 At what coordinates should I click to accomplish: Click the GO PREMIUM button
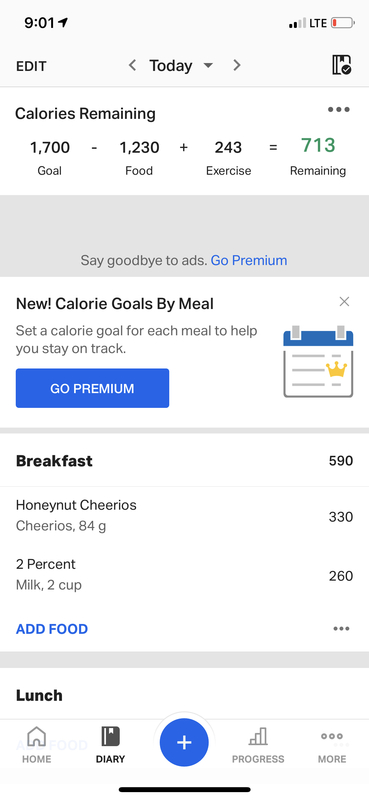(x=92, y=388)
